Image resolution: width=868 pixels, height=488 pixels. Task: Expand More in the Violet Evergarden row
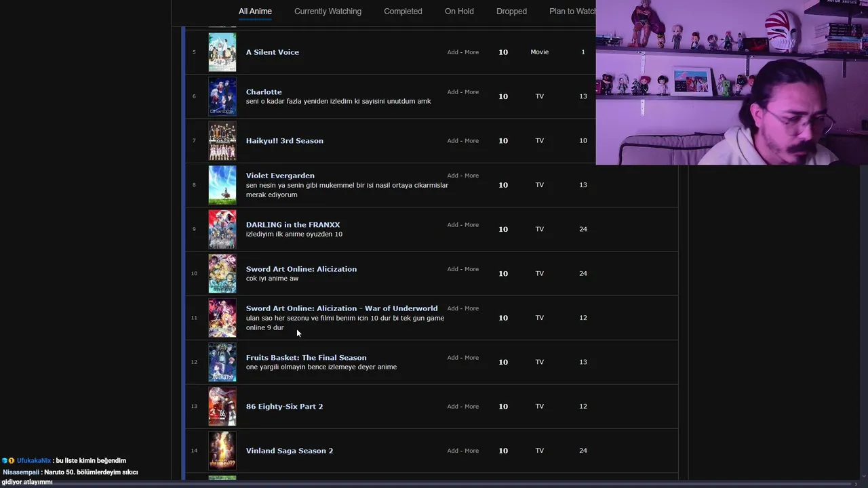click(x=471, y=176)
